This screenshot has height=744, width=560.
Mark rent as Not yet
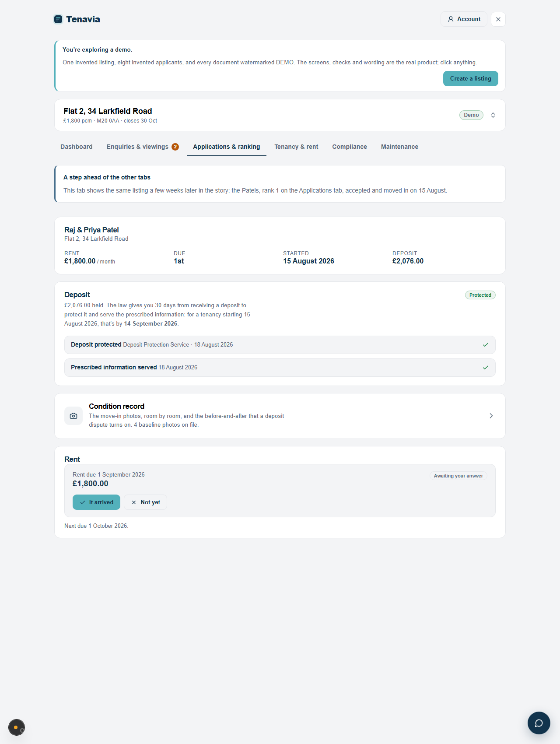tap(146, 502)
